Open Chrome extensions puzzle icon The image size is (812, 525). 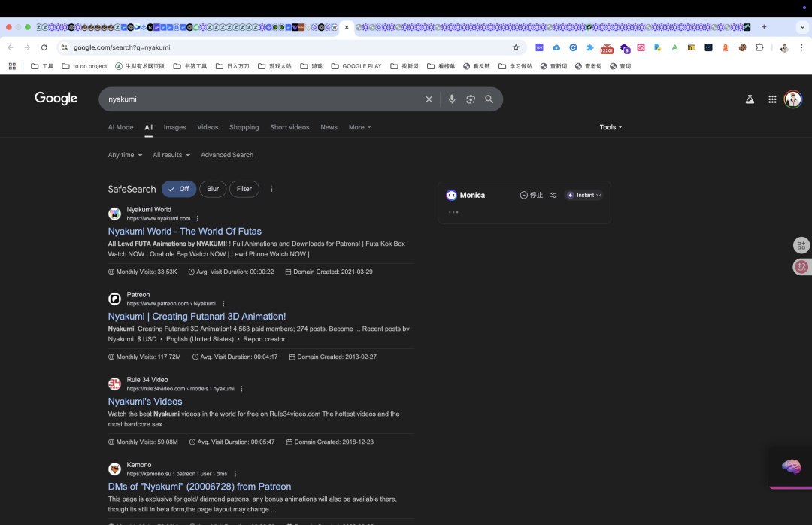coord(759,47)
